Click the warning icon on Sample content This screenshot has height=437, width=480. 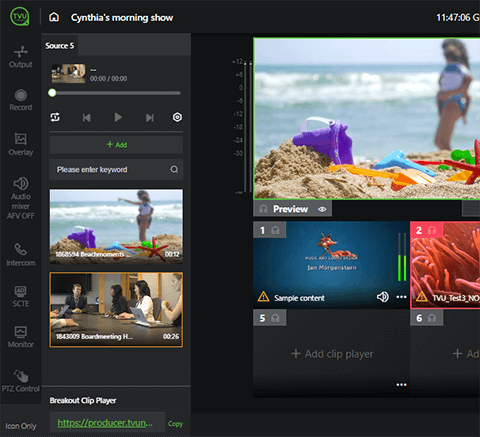pos(263,296)
